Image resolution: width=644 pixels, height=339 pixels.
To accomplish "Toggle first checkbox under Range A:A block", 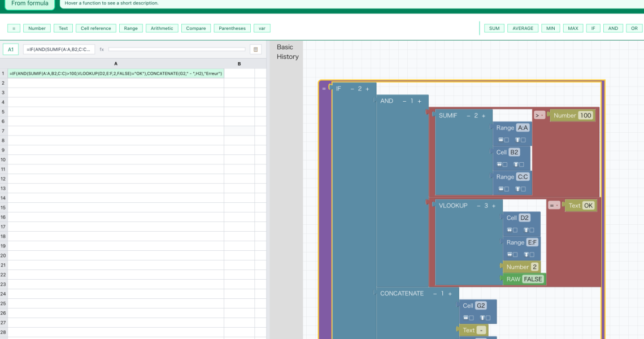I will pyautogui.click(x=506, y=140).
